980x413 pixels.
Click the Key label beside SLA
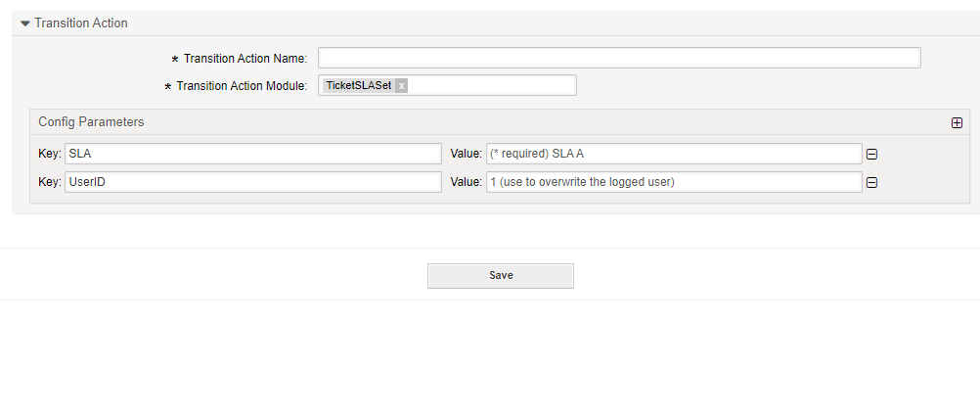49,154
